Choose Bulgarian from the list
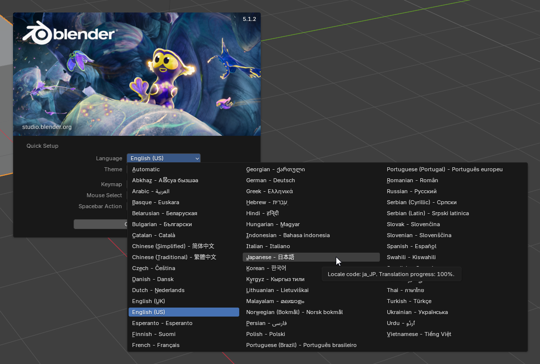This screenshot has height=364, width=540. (184, 224)
